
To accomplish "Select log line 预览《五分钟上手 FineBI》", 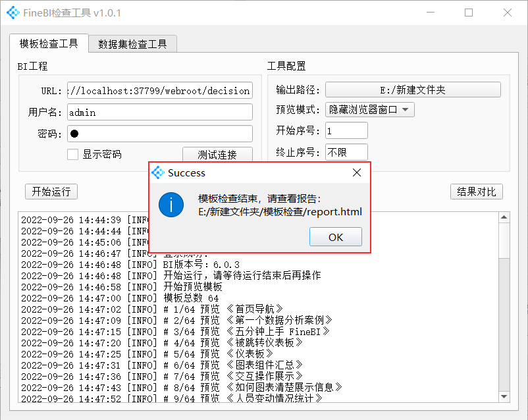I will pyautogui.click(x=175, y=331).
